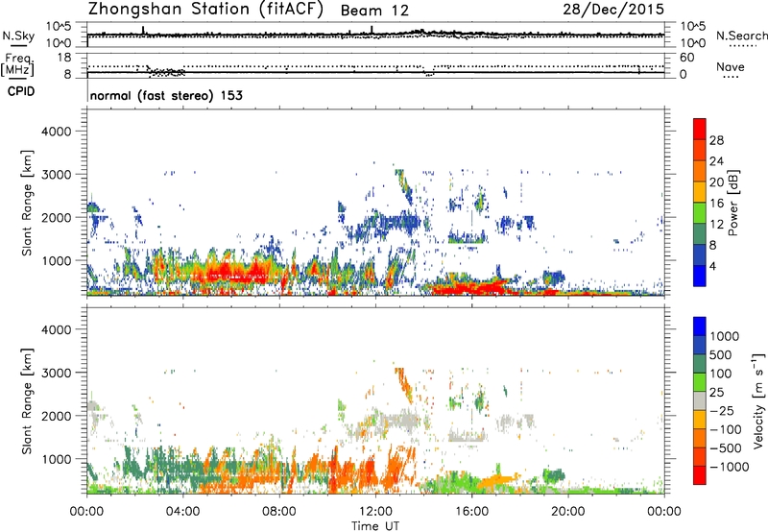Click the "12" value on the Power colorbar
The width and height of the screenshot is (768, 532).
coord(716,225)
